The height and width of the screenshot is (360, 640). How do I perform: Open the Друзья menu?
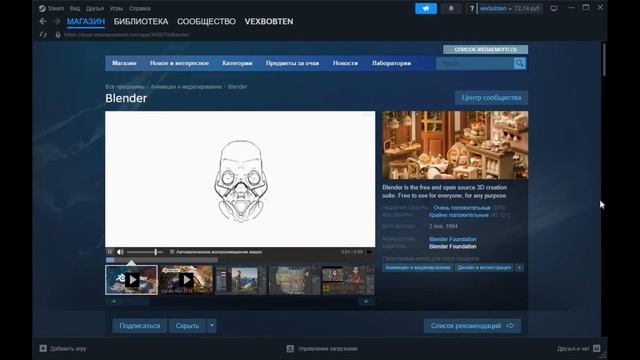tap(95, 8)
